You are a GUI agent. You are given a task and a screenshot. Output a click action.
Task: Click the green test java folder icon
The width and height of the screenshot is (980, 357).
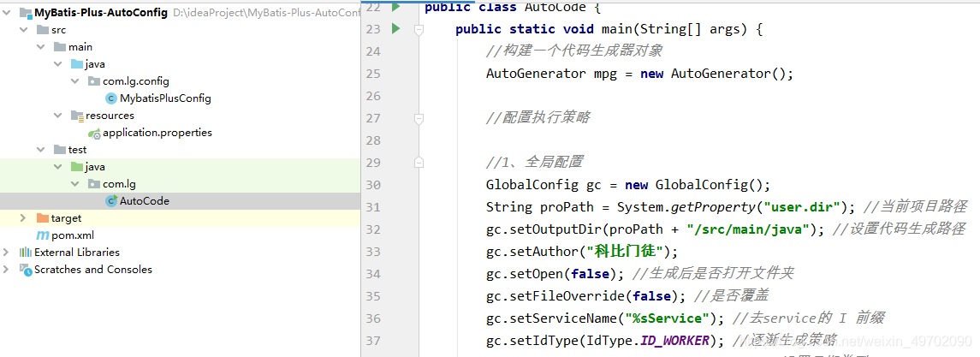tap(77, 167)
